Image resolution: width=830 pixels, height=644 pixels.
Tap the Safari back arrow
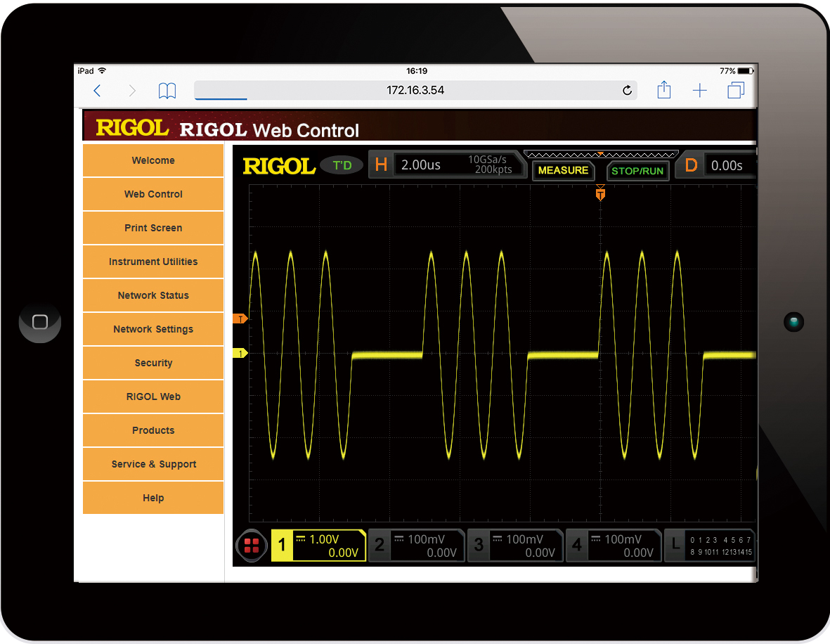click(x=98, y=91)
